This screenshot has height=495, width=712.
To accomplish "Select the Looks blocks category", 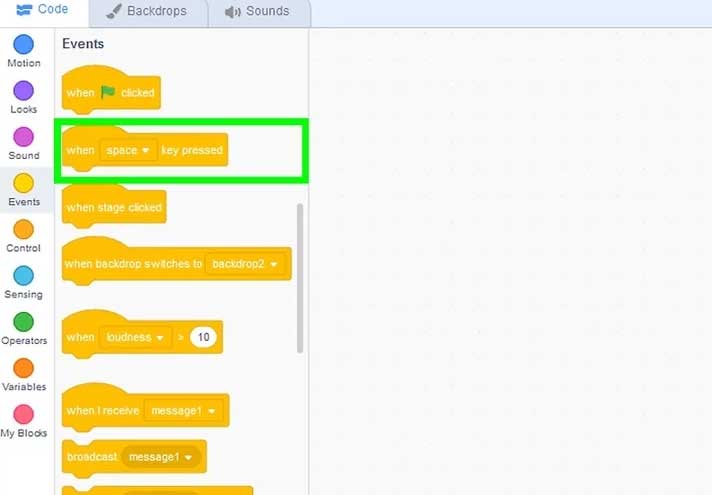I will click(24, 97).
